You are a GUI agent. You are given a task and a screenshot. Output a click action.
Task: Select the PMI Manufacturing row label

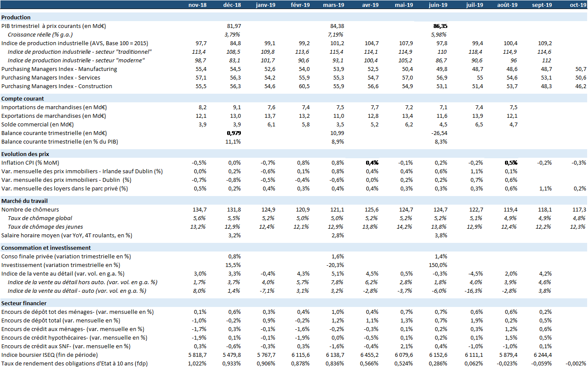(59, 69)
